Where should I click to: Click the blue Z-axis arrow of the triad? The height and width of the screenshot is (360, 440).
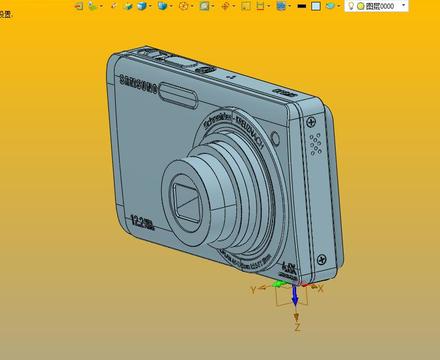coord(295,296)
